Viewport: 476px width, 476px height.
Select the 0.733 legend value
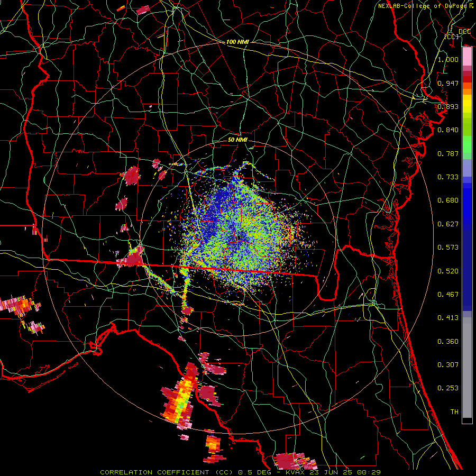click(448, 177)
